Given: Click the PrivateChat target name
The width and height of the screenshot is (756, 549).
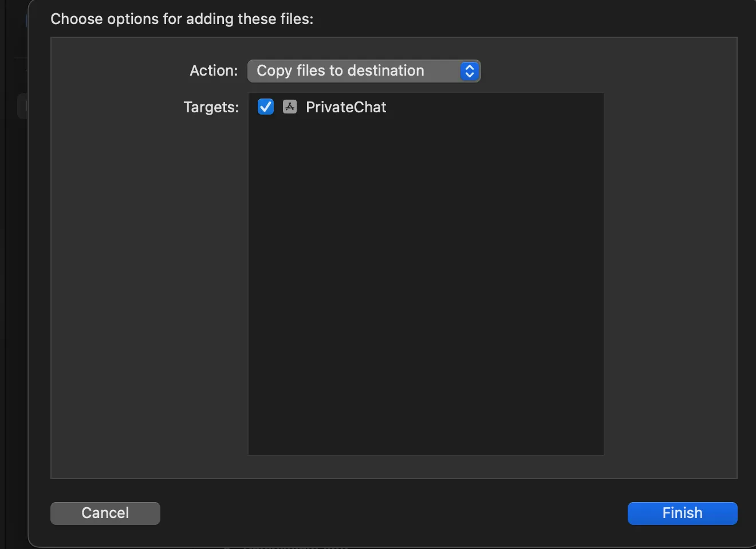Looking at the screenshot, I should pos(346,107).
